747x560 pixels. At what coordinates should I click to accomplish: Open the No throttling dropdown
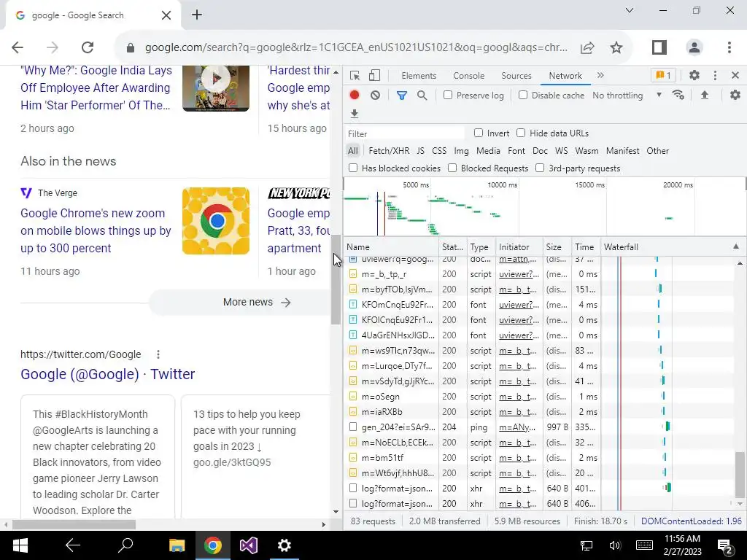[627, 96]
